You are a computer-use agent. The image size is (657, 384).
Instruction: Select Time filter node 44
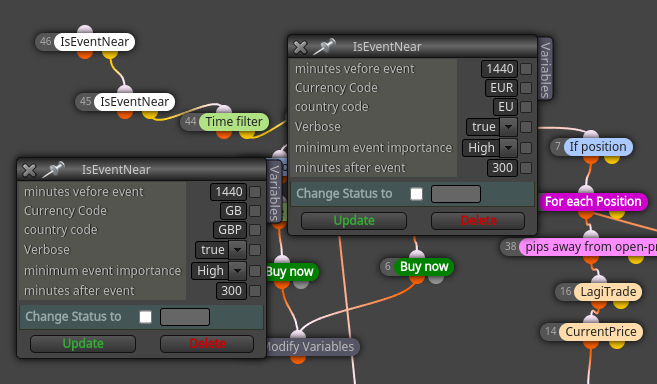(234, 122)
